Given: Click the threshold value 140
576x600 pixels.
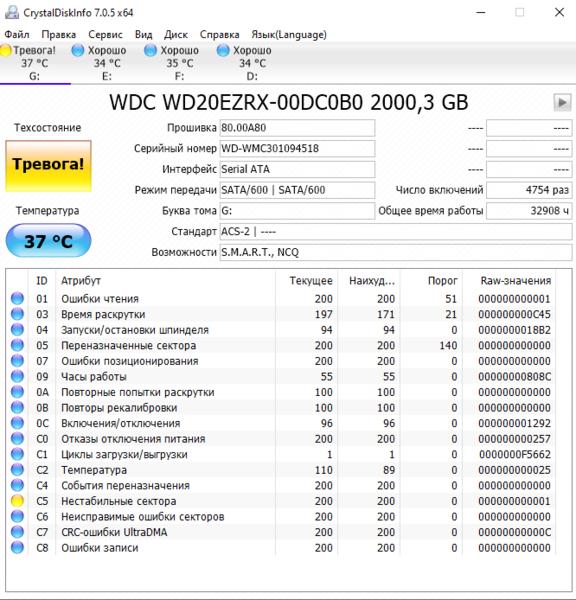Looking at the screenshot, I should pos(448,346).
